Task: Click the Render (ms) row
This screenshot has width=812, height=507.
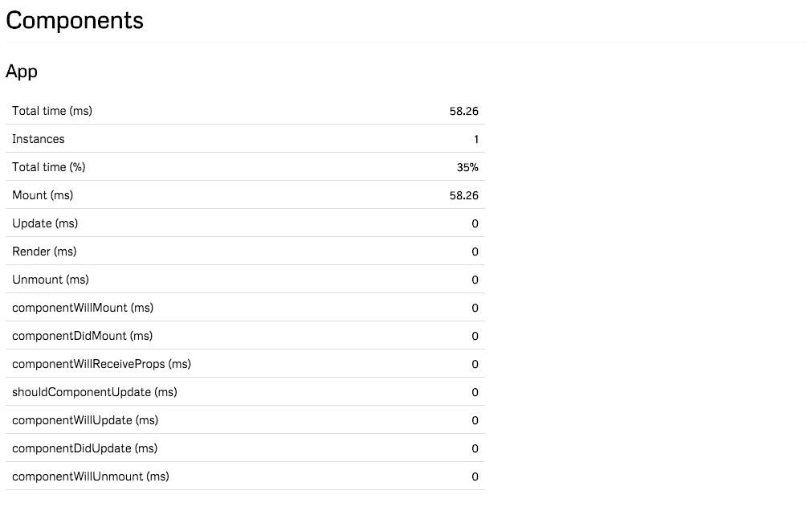Action: pyautogui.click(x=245, y=251)
